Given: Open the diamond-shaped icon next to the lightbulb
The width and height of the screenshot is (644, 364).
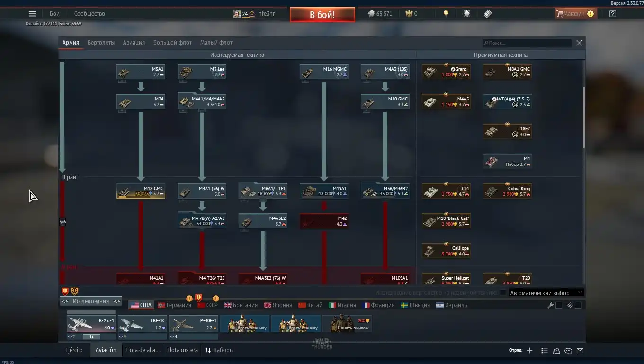Looking at the screenshot, I should [466, 14].
